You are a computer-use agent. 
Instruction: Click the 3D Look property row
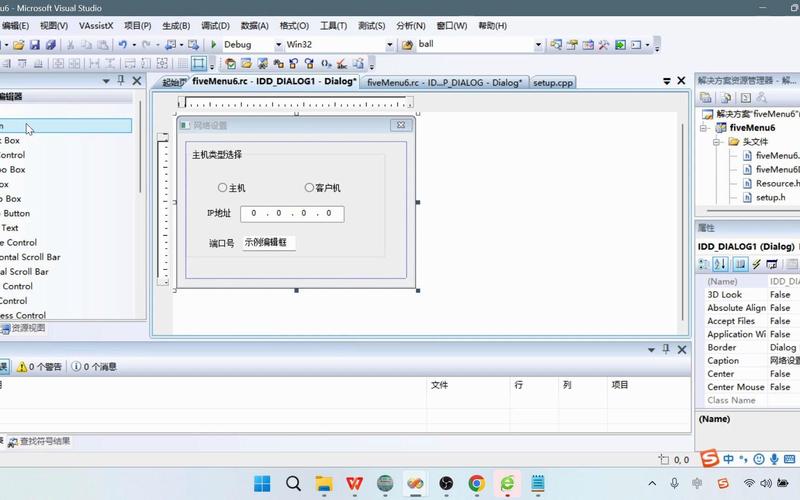[753, 294]
